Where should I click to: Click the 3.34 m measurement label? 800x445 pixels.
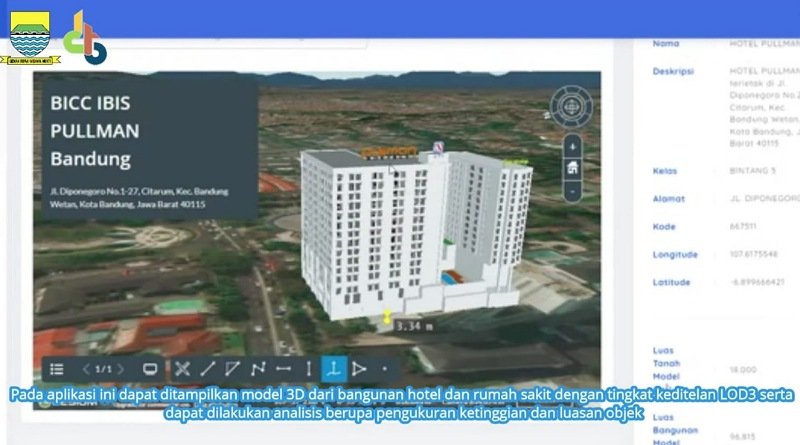tap(414, 326)
